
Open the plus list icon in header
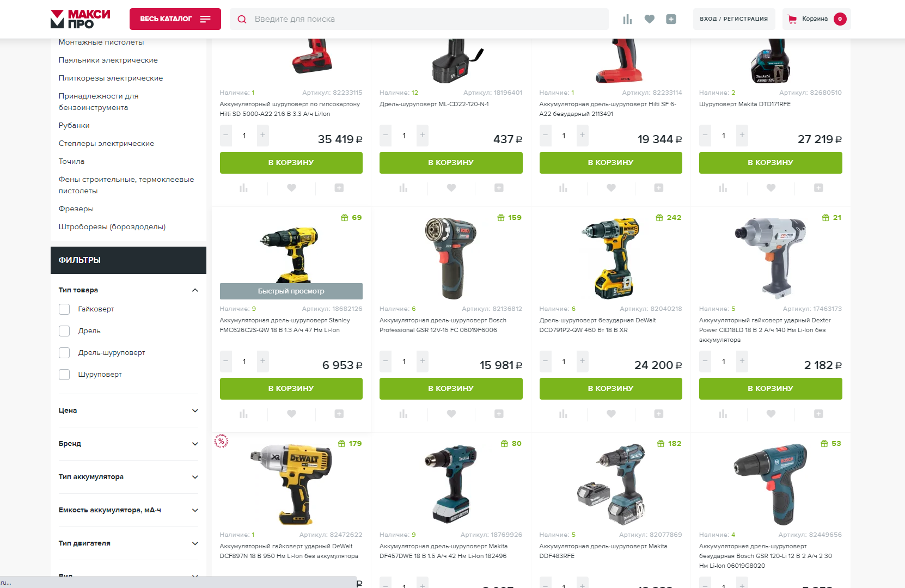click(x=671, y=19)
